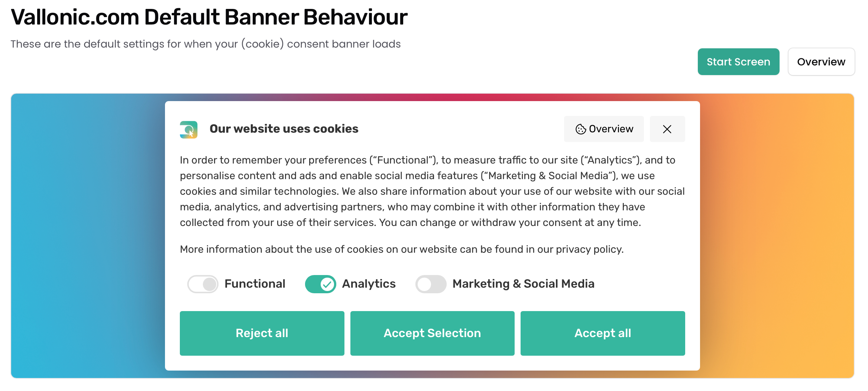Click the Marketing & Social Media label
This screenshot has height=391, width=868.
523,284
